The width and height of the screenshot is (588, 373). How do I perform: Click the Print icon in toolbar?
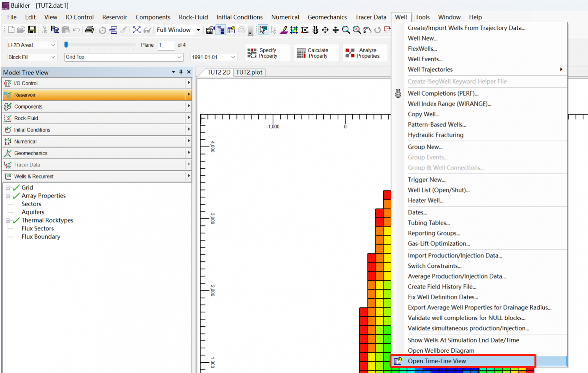pyautogui.click(x=89, y=30)
